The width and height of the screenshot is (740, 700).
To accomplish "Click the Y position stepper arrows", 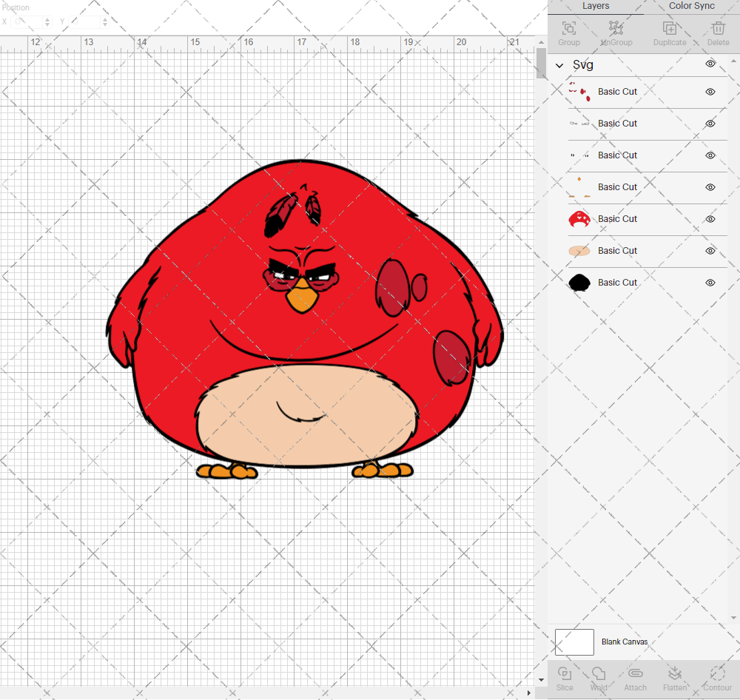I will (105, 21).
